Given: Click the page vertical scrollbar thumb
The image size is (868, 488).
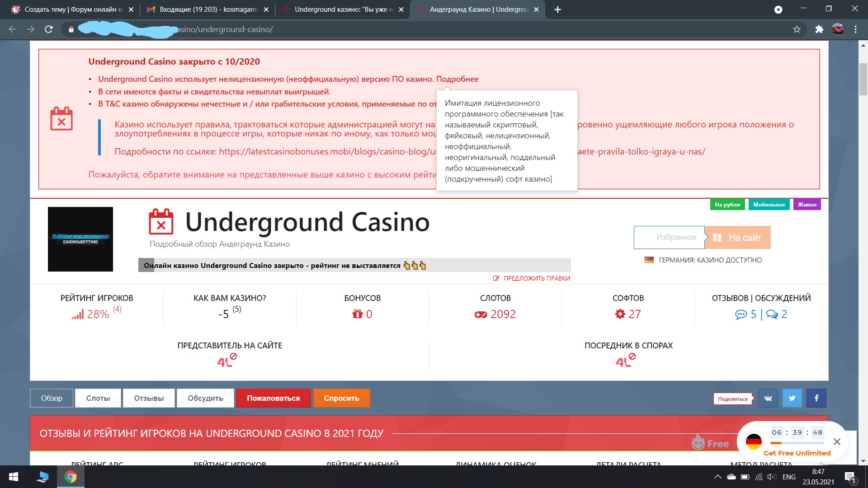Looking at the screenshot, I should coord(863,79).
